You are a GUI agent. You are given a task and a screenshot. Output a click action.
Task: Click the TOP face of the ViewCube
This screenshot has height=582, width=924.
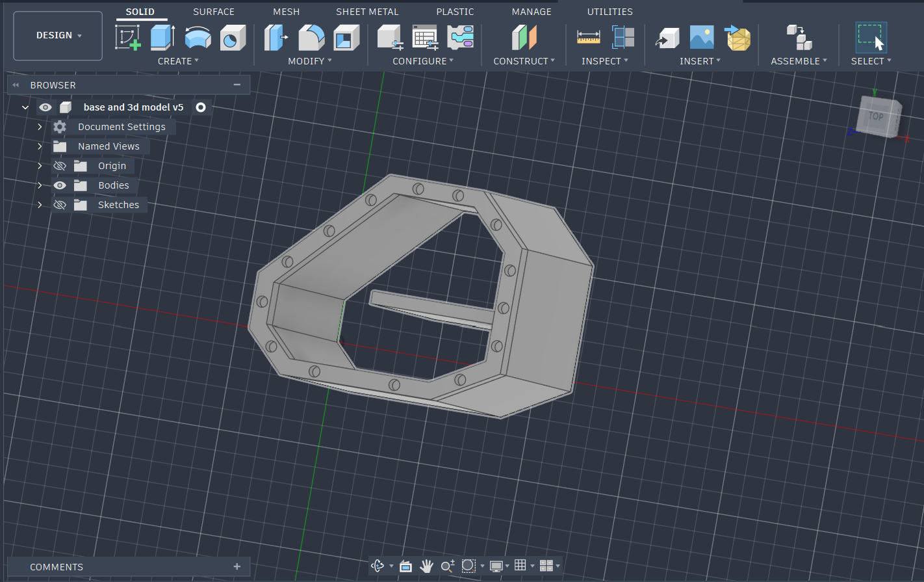click(877, 116)
